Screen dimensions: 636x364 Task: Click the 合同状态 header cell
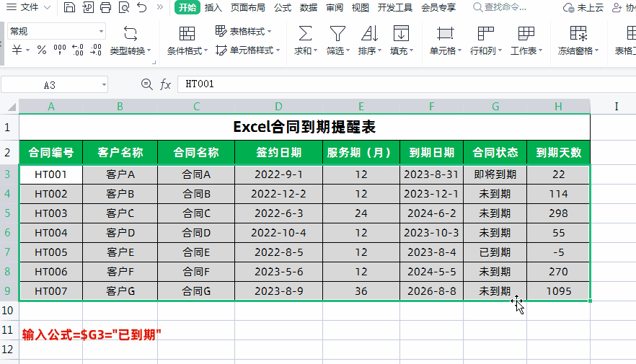495,152
